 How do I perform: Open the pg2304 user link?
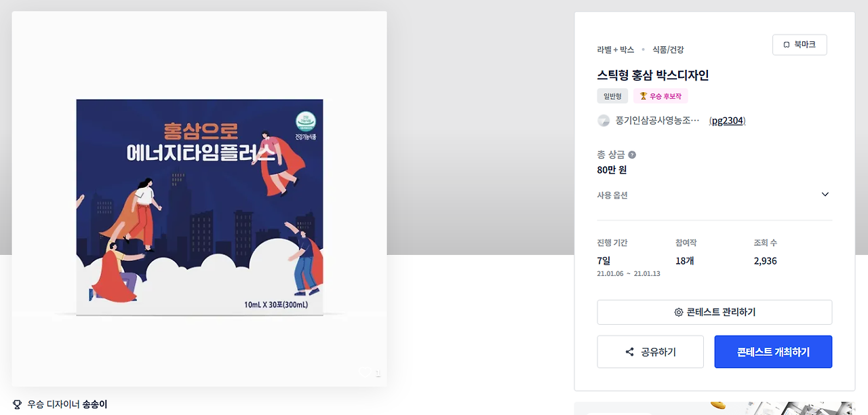click(728, 121)
